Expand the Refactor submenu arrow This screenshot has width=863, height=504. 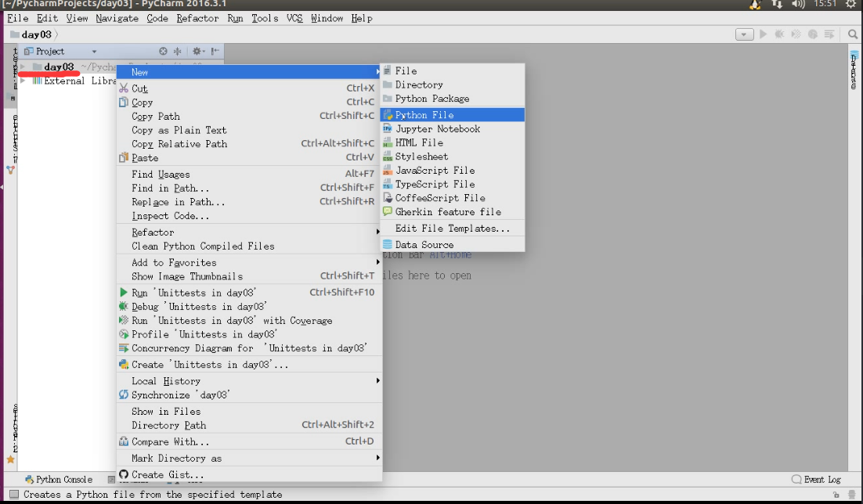[x=377, y=232]
